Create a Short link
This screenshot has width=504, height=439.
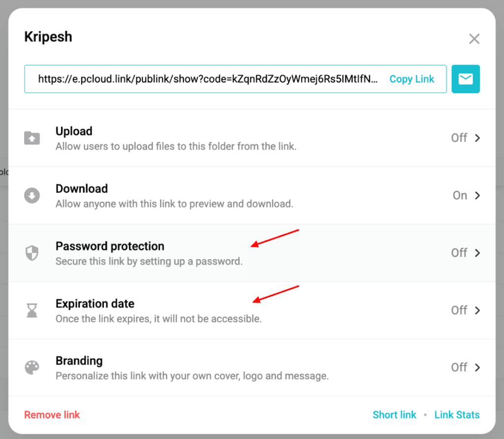pos(394,414)
